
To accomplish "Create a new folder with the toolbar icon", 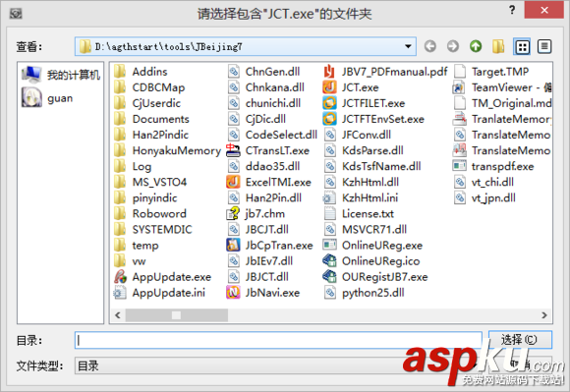I will [498, 46].
